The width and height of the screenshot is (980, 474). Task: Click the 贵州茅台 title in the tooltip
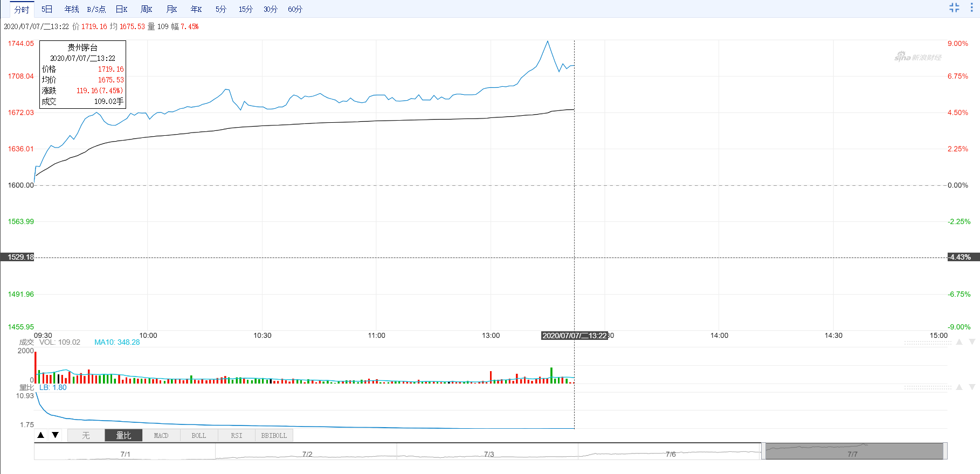82,47
